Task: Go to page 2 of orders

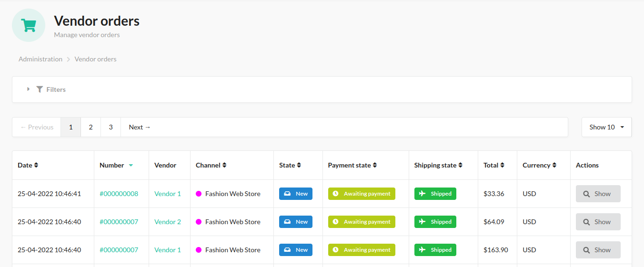Action: tap(91, 127)
